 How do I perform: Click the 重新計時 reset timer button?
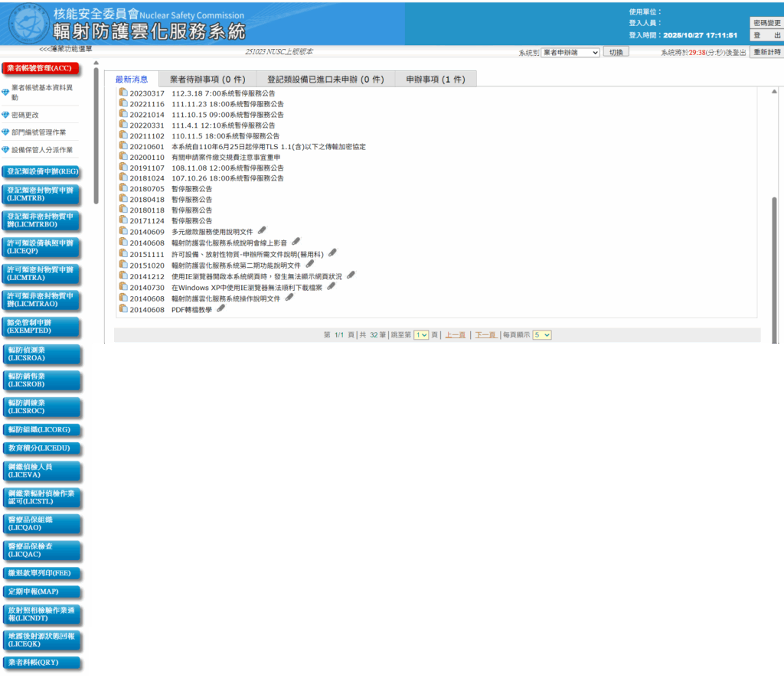(x=766, y=52)
